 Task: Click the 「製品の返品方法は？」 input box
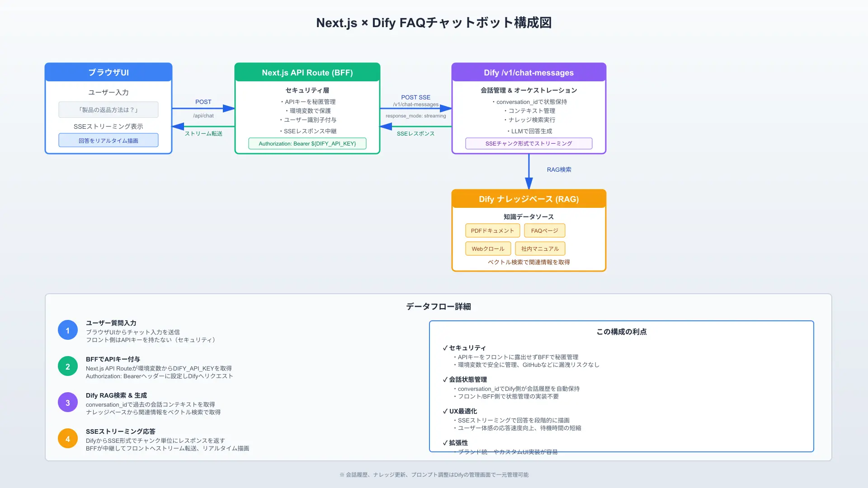pos(108,110)
